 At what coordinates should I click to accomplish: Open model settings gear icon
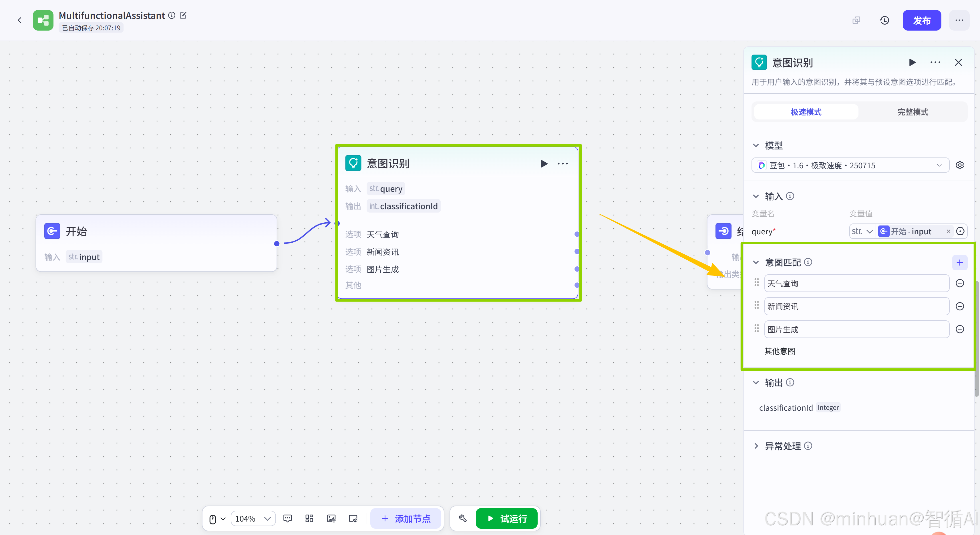960,165
